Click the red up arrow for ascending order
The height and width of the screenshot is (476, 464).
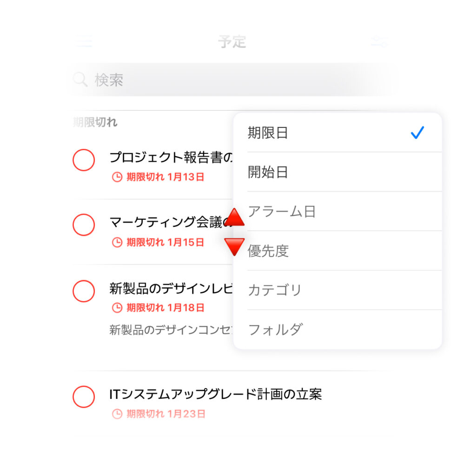234,218
